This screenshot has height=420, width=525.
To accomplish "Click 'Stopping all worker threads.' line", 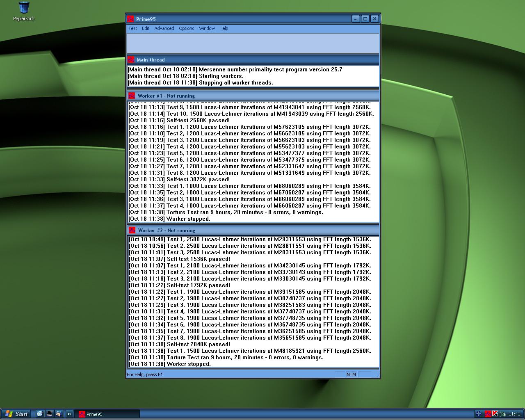I will pos(201,82).
